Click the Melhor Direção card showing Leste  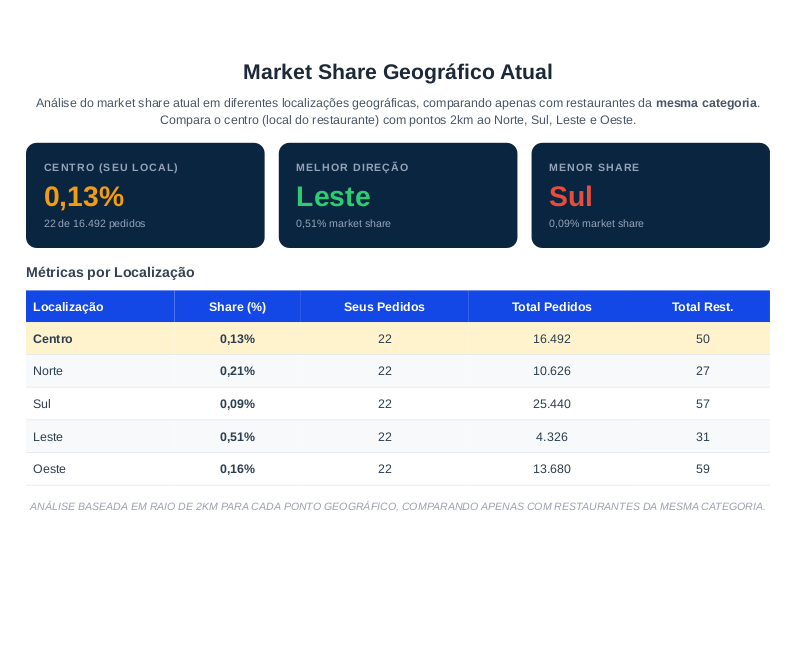[397, 195]
